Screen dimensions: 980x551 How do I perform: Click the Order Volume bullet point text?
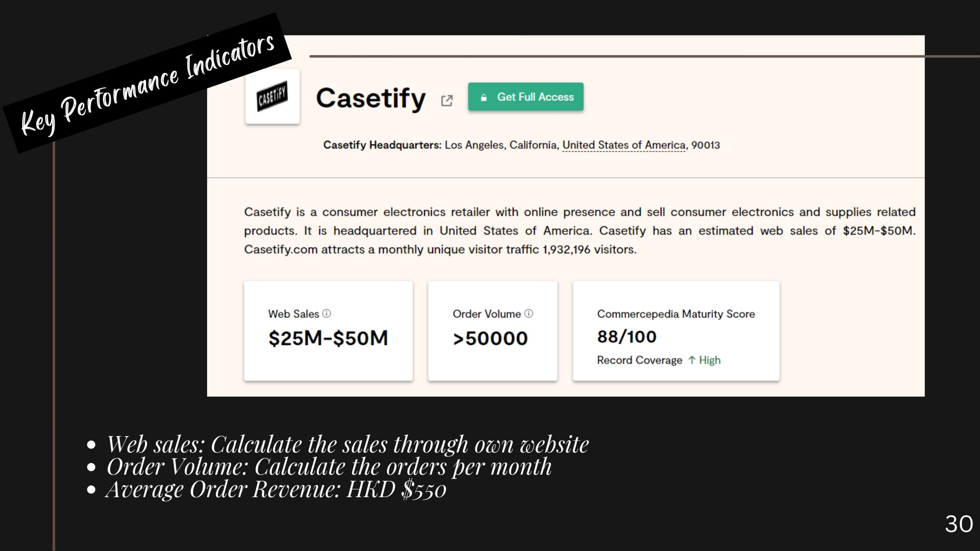point(329,467)
